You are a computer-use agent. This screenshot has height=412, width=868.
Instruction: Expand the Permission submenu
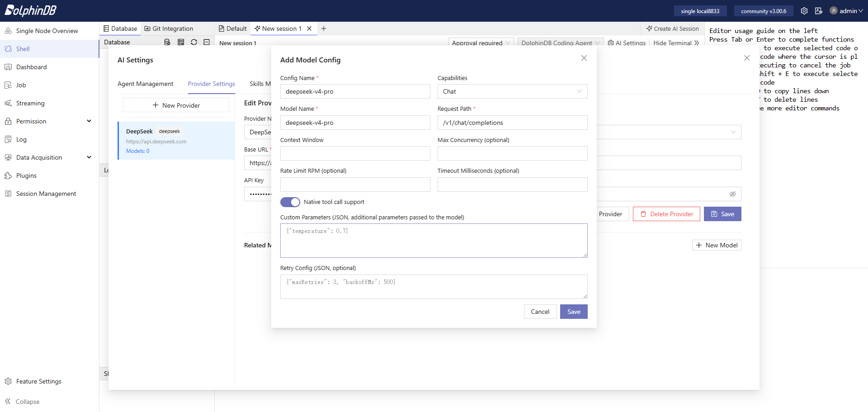tap(89, 121)
